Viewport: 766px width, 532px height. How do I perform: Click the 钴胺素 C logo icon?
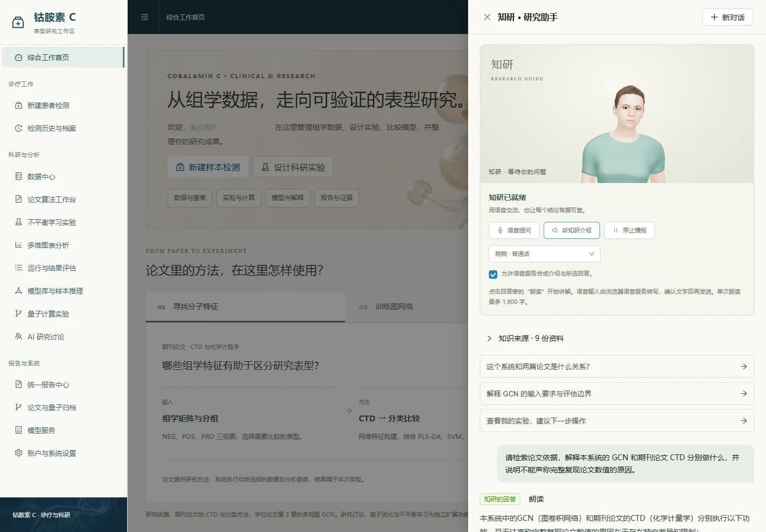pyautogui.click(x=18, y=22)
